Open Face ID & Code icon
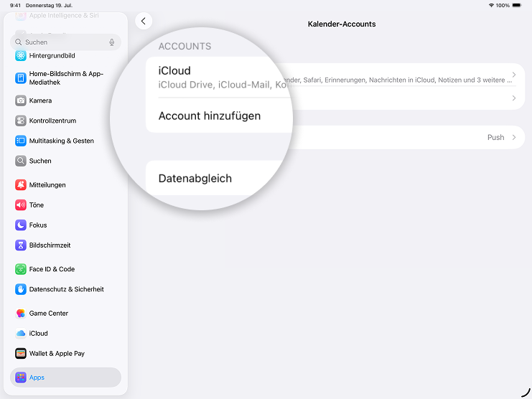Screen dimensions: 532x399 pos(21,269)
